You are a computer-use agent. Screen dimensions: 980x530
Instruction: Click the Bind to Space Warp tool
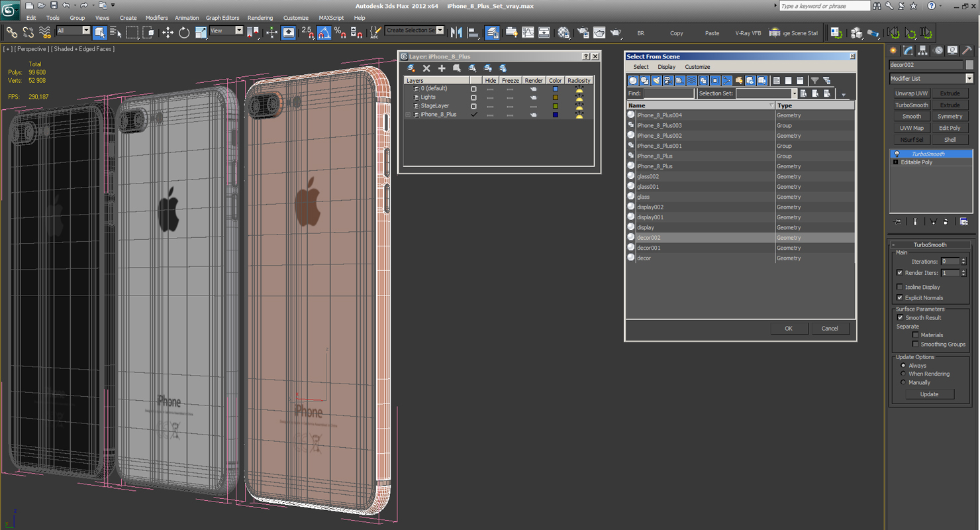45,32
